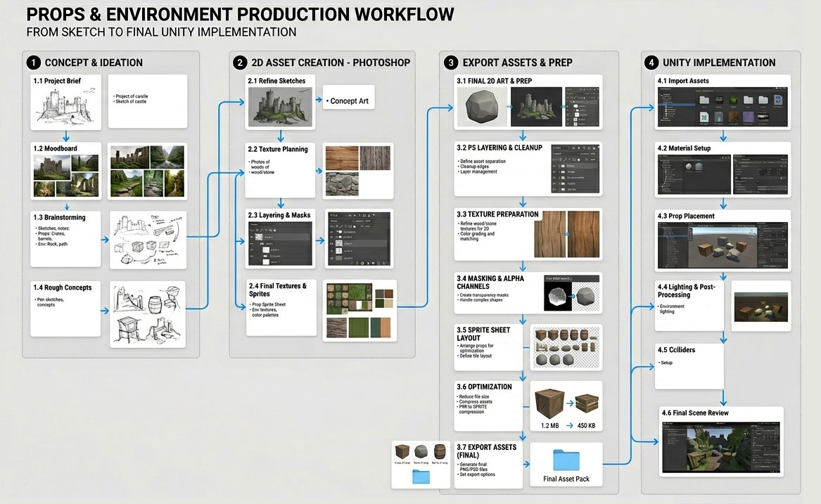Click the dark castle render in 3.1
This screenshot has height=504, width=821.
point(536,107)
